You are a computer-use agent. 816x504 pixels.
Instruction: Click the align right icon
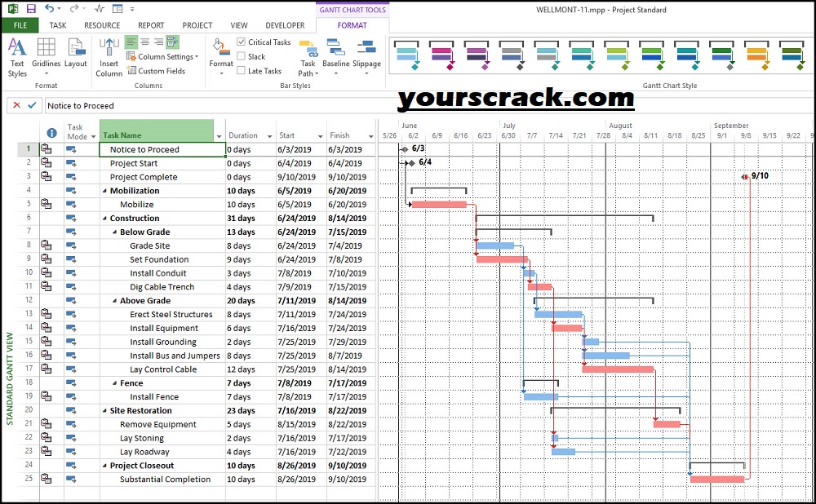159,42
